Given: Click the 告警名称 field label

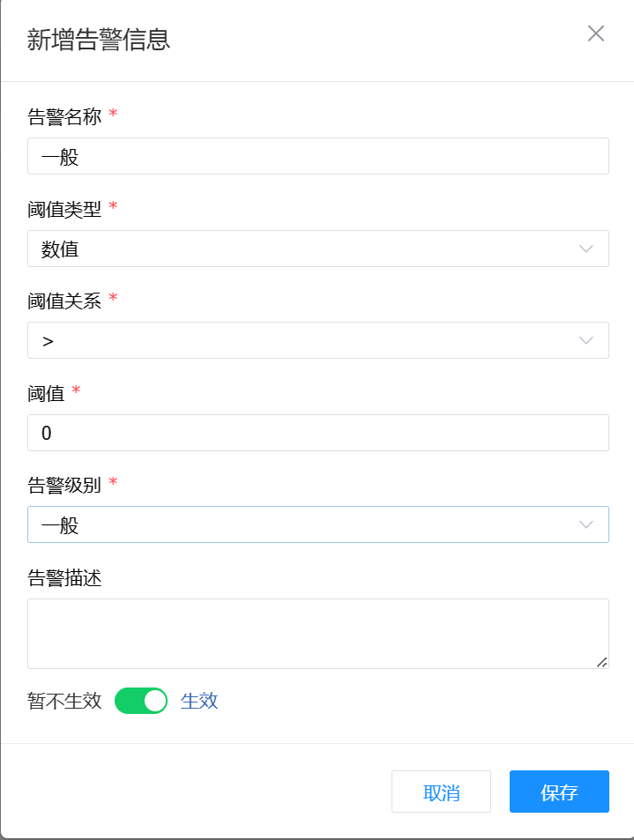Looking at the screenshot, I should click(x=64, y=116).
